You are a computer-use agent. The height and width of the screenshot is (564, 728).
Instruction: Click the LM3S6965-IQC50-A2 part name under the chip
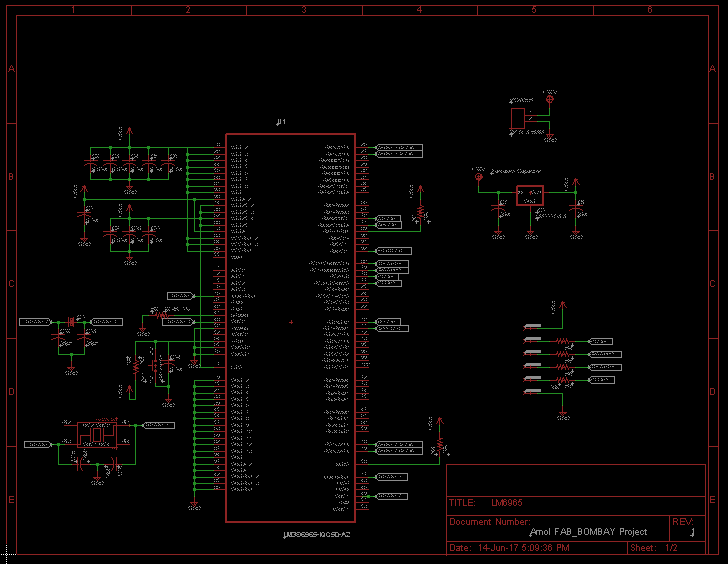(317, 535)
